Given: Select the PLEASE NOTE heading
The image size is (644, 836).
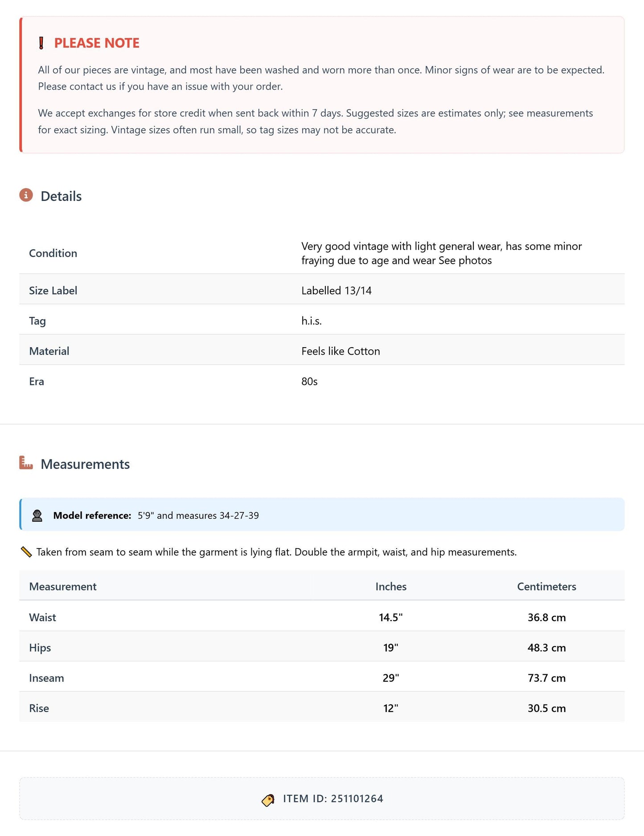Looking at the screenshot, I should click(97, 43).
